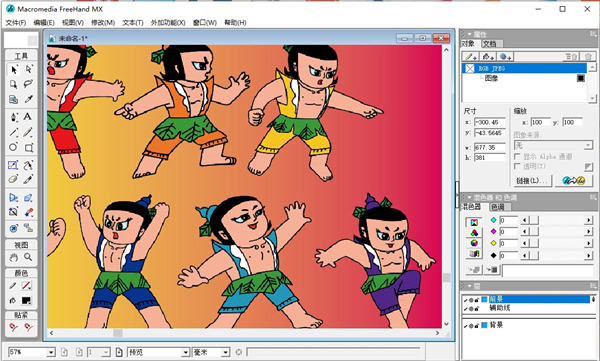Click the 链接(L)... button

point(532,180)
